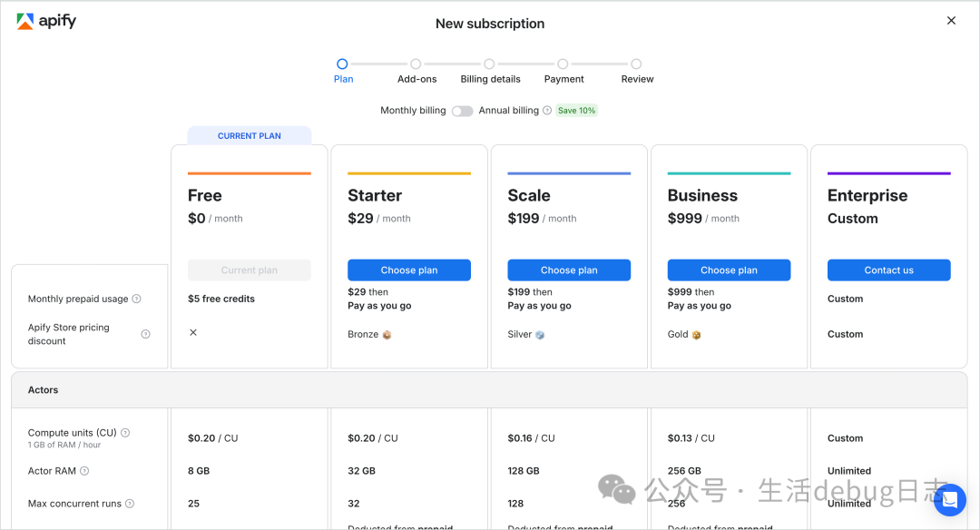Image resolution: width=980 pixels, height=530 pixels.
Task: Open help icon beside Compute units (CU)
Action: [125, 433]
